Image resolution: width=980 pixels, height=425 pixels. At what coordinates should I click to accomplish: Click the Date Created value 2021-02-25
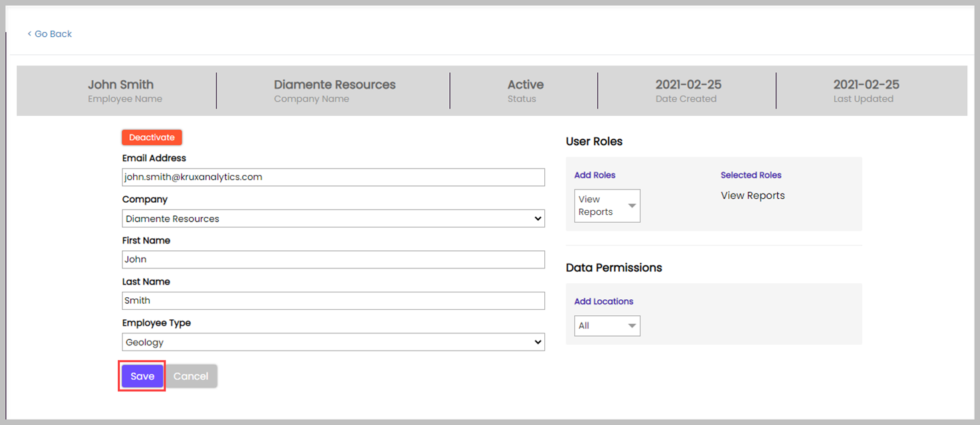(688, 85)
